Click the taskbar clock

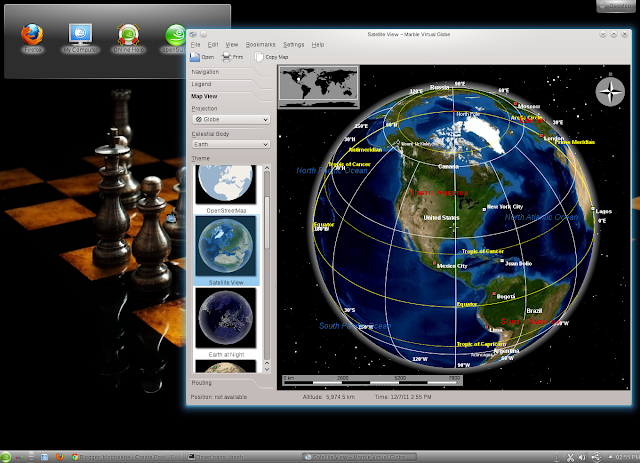tap(628, 457)
